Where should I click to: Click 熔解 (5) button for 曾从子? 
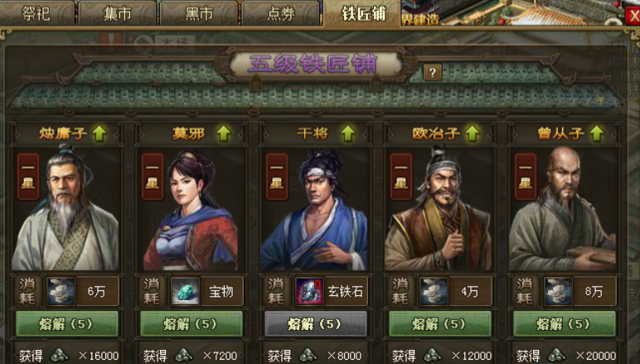tap(564, 324)
